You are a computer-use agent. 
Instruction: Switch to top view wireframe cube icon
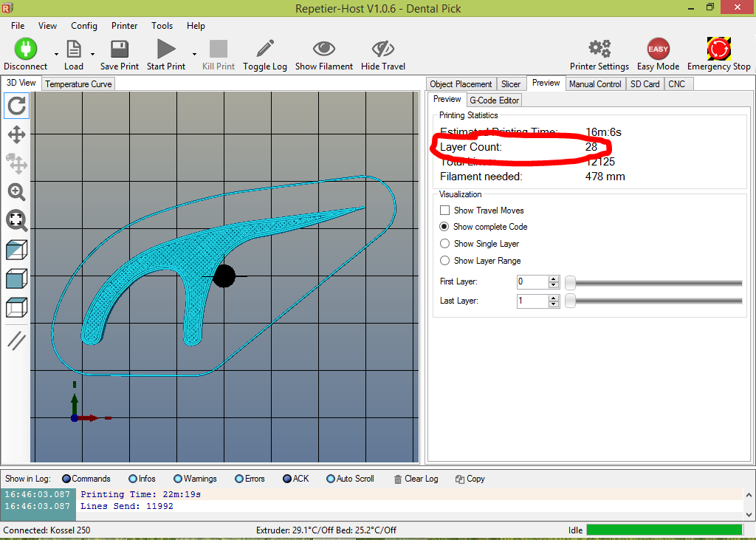point(16,307)
